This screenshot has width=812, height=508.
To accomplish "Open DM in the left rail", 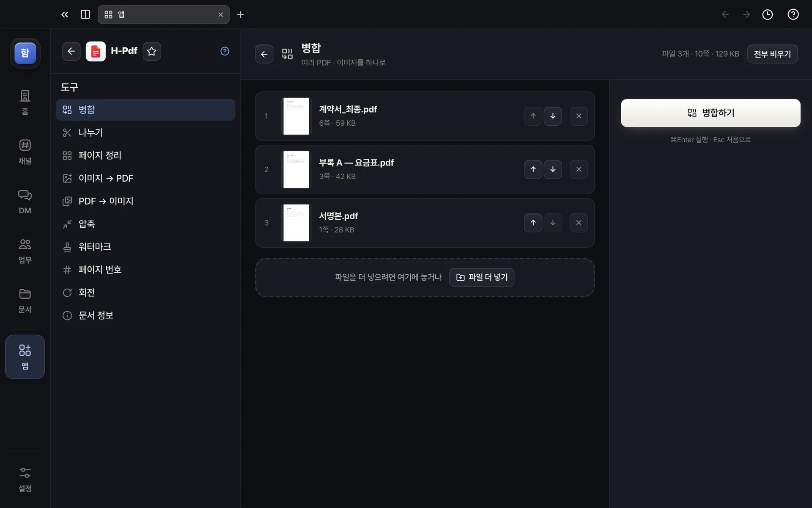I will [25, 202].
